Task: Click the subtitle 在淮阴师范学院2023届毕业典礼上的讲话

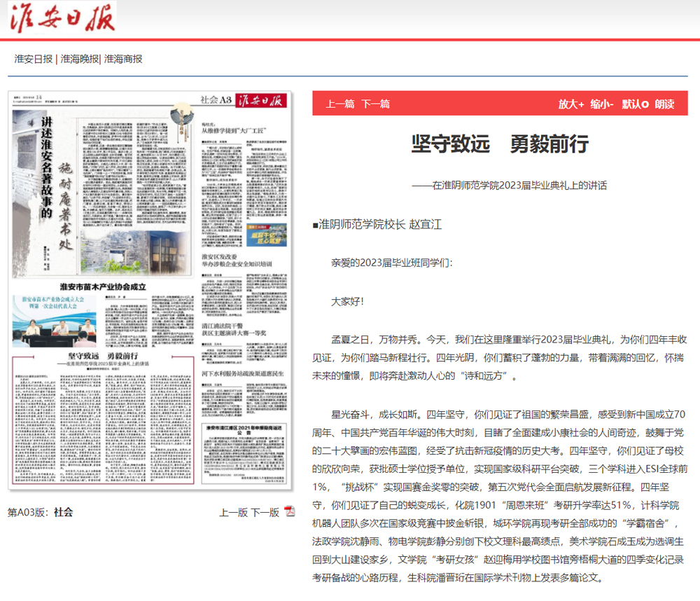Action: [x=510, y=186]
